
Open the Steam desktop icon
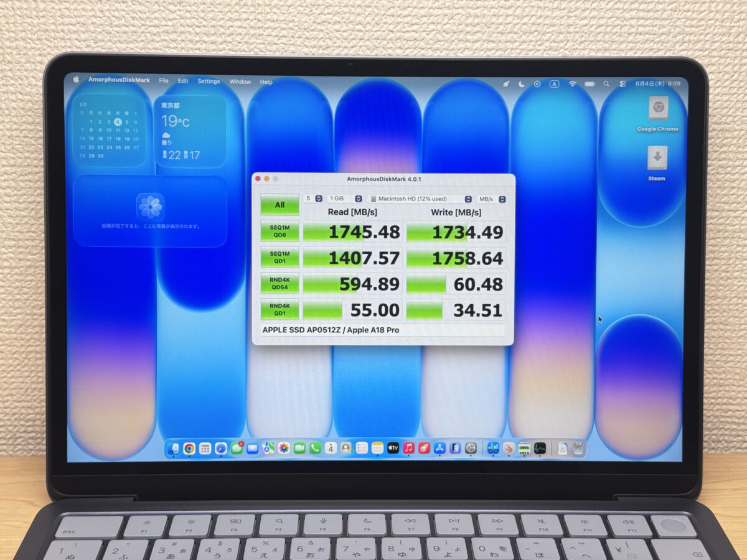pyautogui.click(x=657, y=164)
